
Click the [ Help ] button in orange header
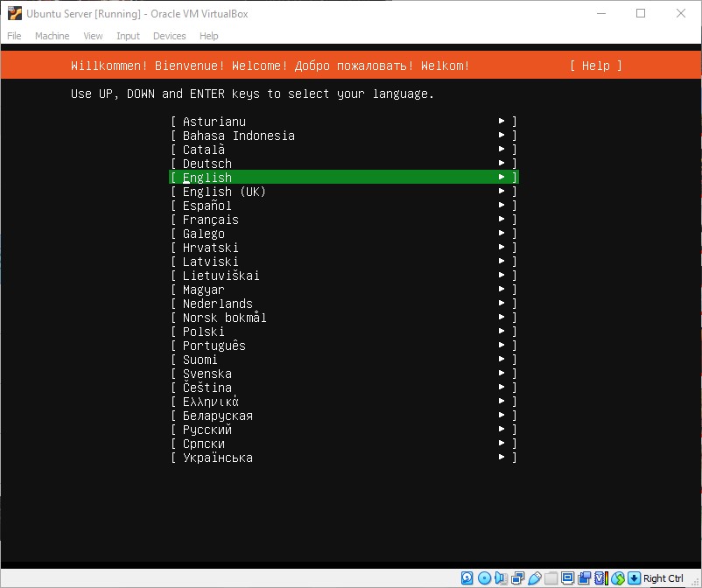[596, 66]
